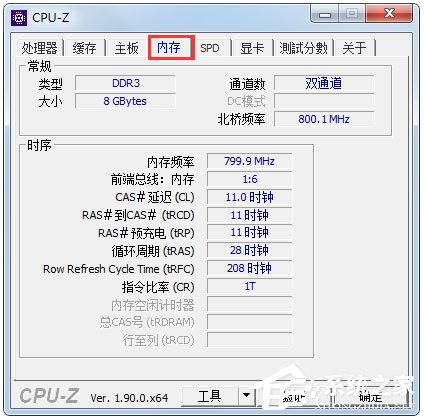Click the 800.1 MHz 北桥频率 field
The image size is (424, 419).
point(324,119)
